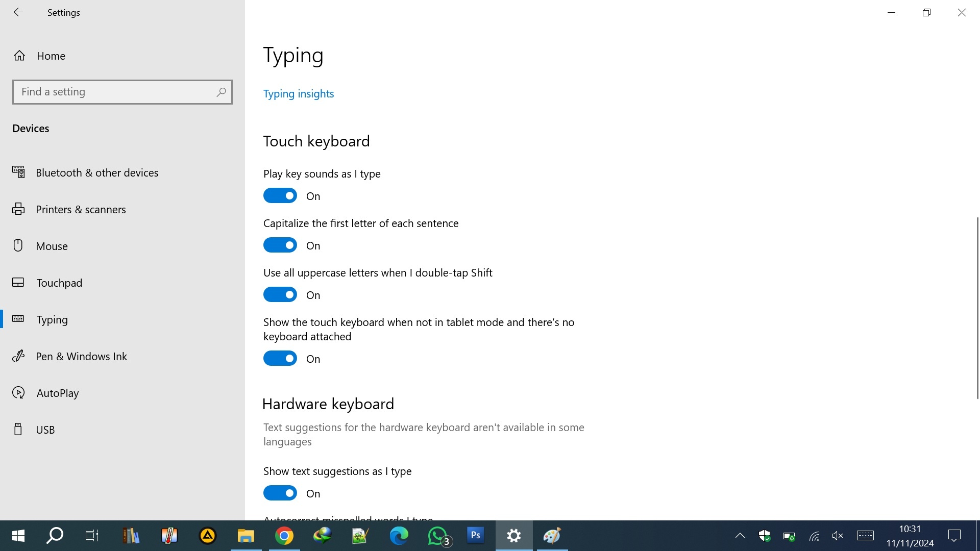Select the Mouse settings icon
The height and width of the screenshot is (551, 980).
(18, 246)
